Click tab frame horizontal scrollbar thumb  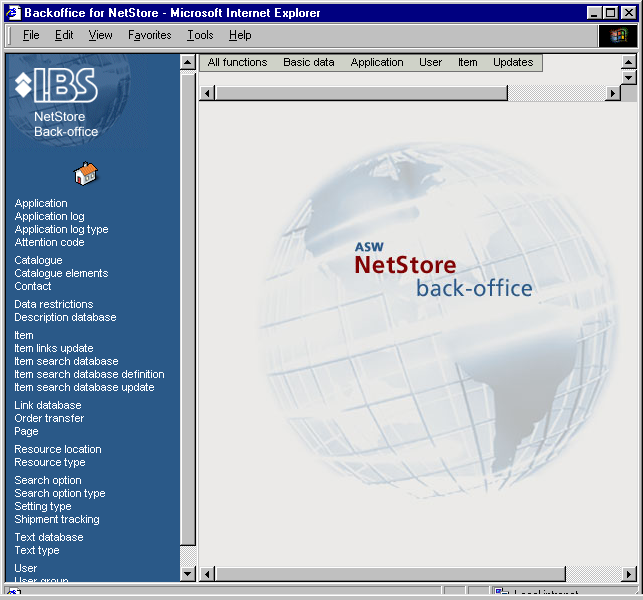361,93
